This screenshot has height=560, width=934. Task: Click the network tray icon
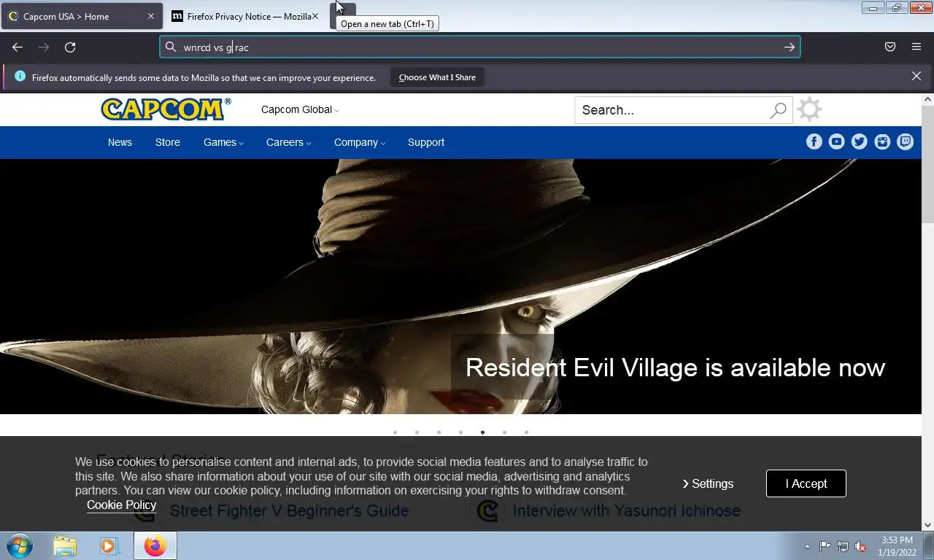point(843,546)
